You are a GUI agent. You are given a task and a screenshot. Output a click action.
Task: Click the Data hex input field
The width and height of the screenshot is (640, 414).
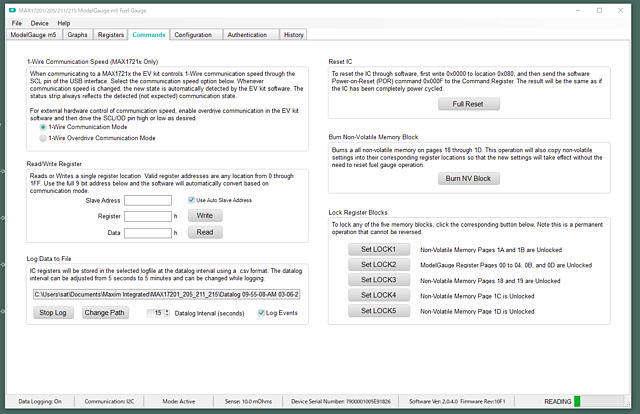148,233
